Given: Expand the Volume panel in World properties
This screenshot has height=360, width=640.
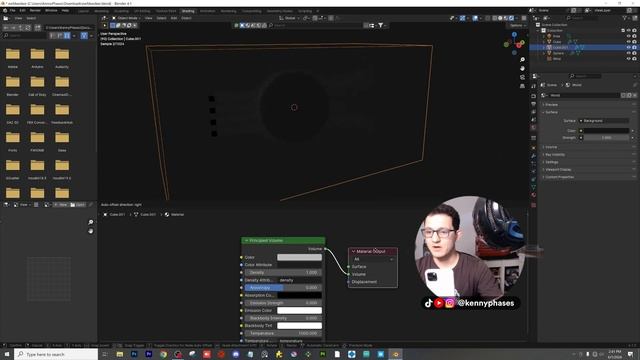Looking at the screenshot, I should click(551, 147).
